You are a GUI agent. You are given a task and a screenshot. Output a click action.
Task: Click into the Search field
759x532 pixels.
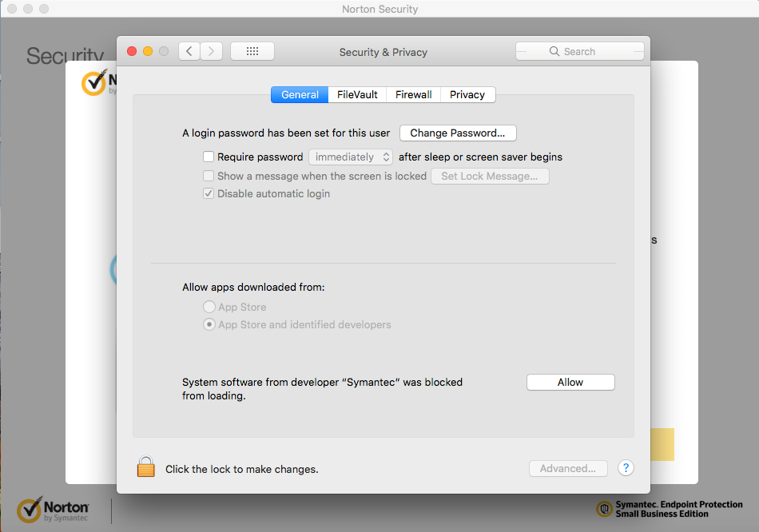(x=591, y=51)
